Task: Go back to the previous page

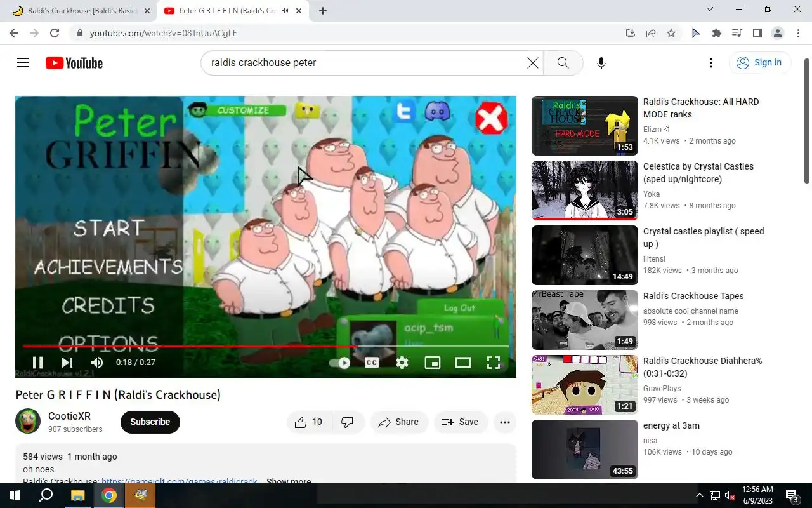Action: pyautogui.click(x=14, y=33)
